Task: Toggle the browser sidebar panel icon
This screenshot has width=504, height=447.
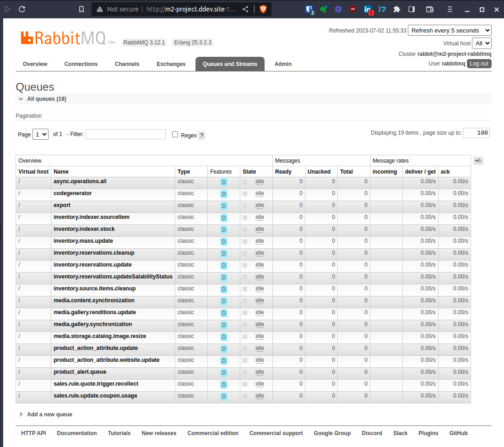Action: tap(412, 9)
